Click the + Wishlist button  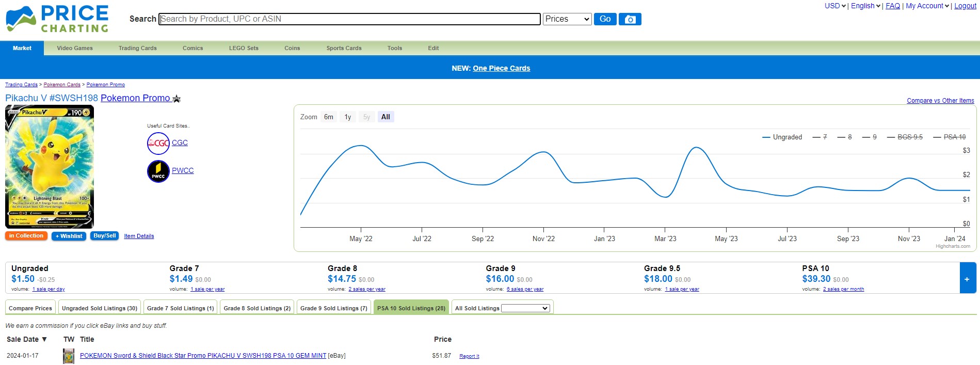pyautogui.click(x=69, y=236)
